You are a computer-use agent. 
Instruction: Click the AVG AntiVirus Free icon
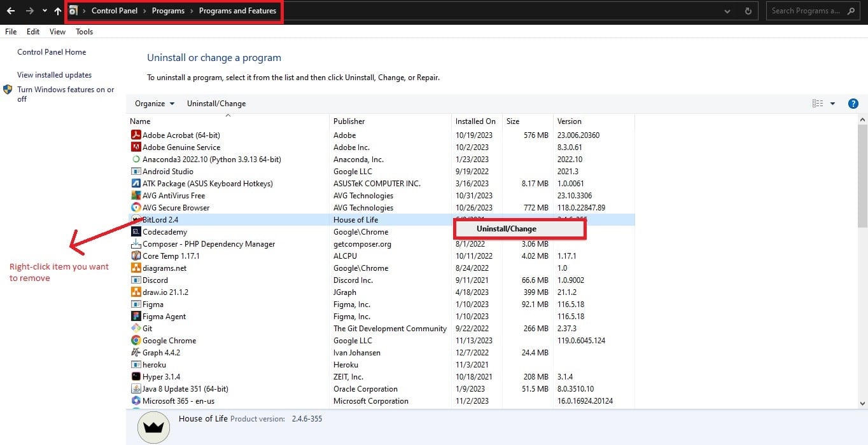pos(136,195)
